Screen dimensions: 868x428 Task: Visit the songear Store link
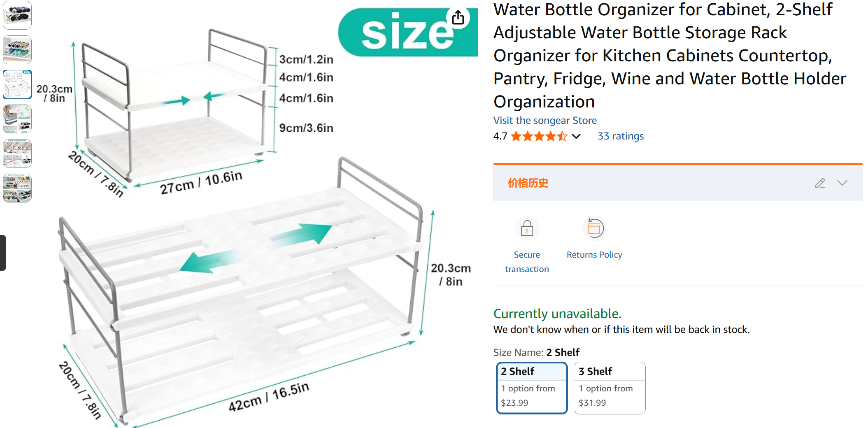click(x=545, y=121)
